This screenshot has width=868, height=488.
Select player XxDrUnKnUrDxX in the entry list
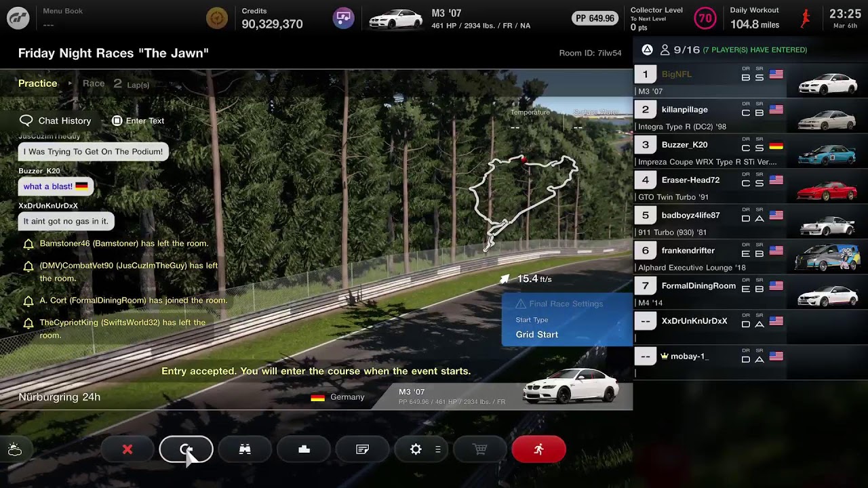[x=751, y=327]
